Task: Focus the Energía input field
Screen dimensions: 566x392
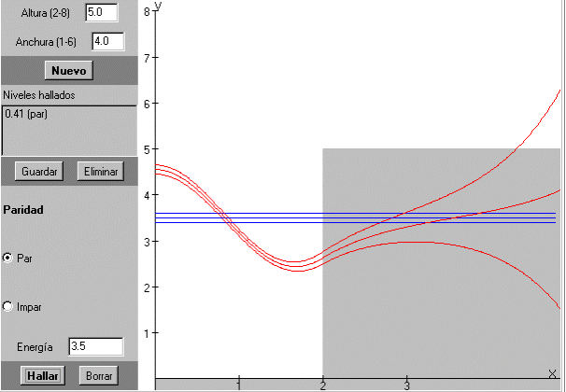Action: pos(96,346)
